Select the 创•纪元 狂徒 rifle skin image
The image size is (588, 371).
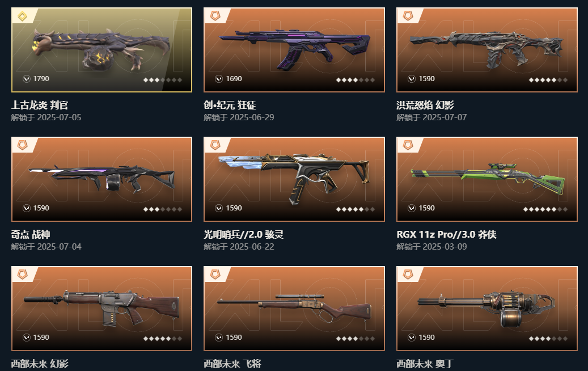[294, 50]
